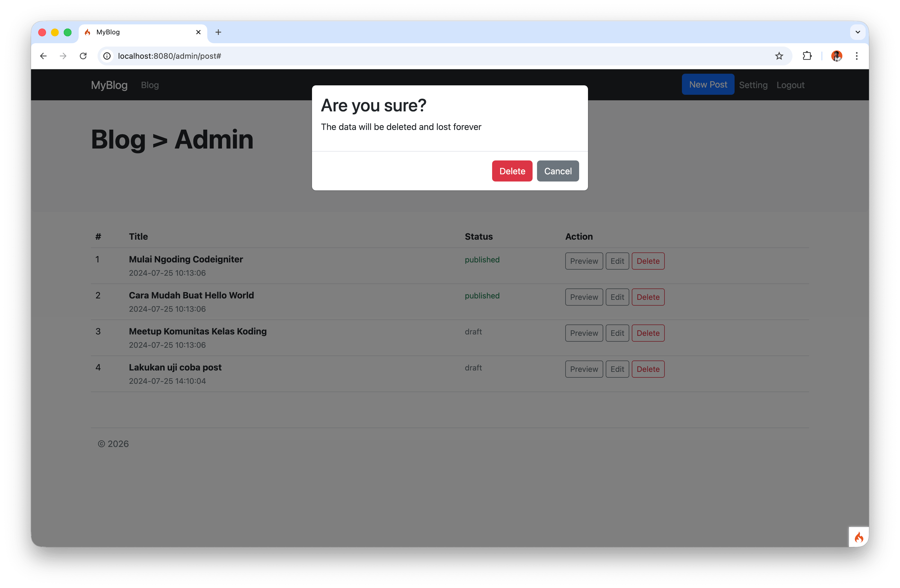Click the 'draft' status of Meetup Komunitas post
Viewport: 900px width, 588px height.
click(x=473, y=332)
